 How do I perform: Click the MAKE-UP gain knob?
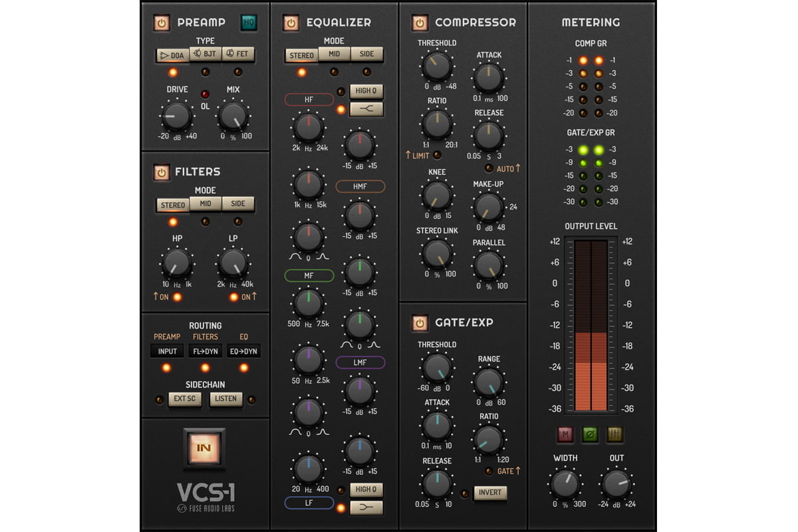489,207
